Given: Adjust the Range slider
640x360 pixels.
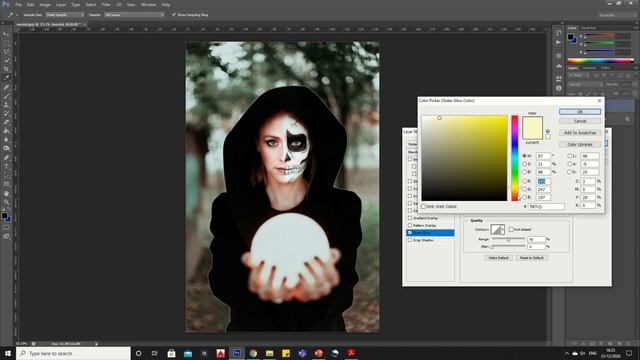Looking at the screenshot, I should 508,239.
